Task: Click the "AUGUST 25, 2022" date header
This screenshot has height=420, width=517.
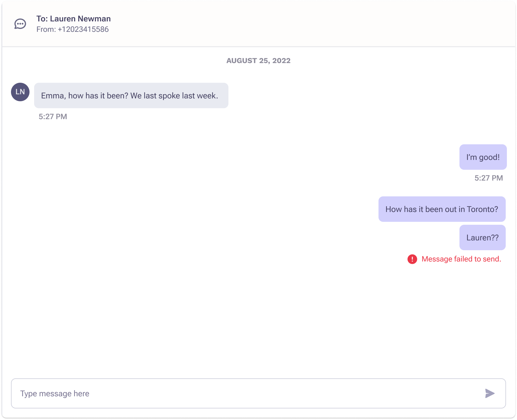Action: (x=258, y=60)
